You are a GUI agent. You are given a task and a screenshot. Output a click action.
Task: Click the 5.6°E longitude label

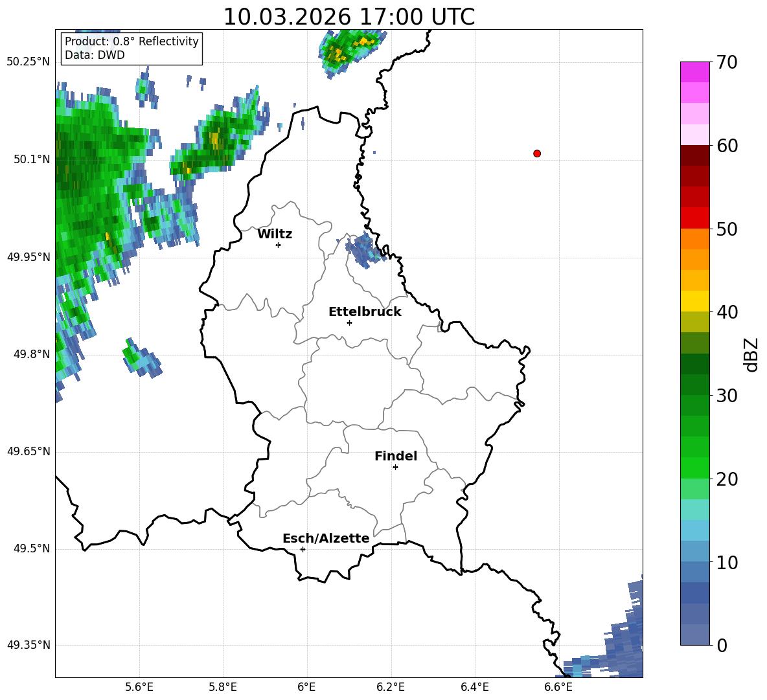[x=139, y=687]
